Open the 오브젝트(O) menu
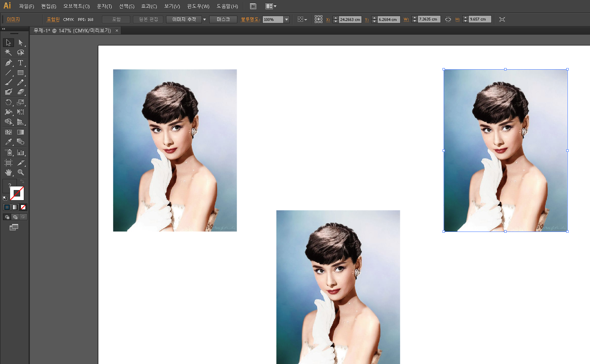This screenshot has width=590, height=364. (x=77, y=6)
